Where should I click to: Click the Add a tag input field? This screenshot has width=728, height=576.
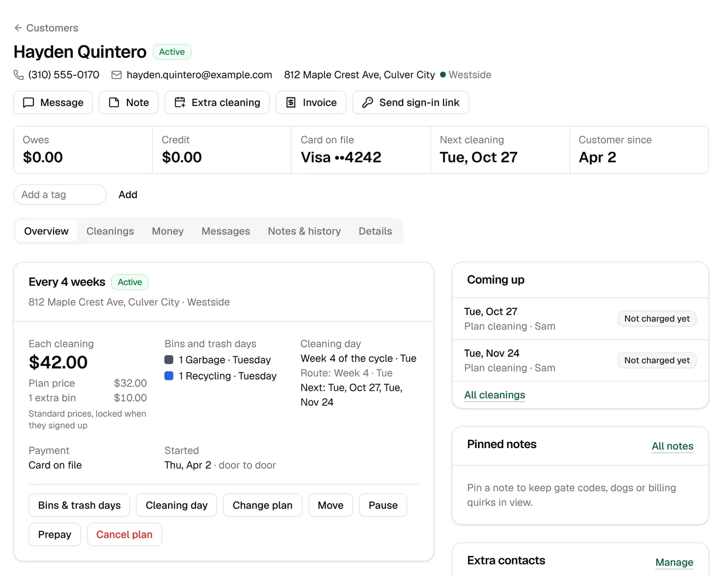pyautogui.click(x=60, y=194)
